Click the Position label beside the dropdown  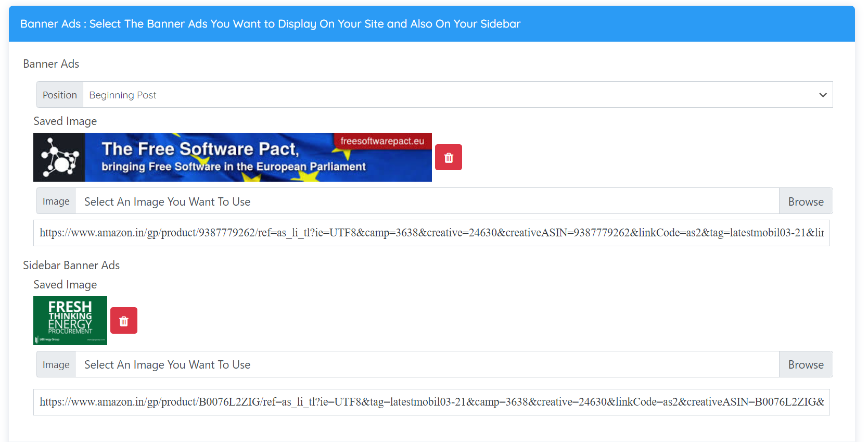pyautogui.click(x=60, y=95)
